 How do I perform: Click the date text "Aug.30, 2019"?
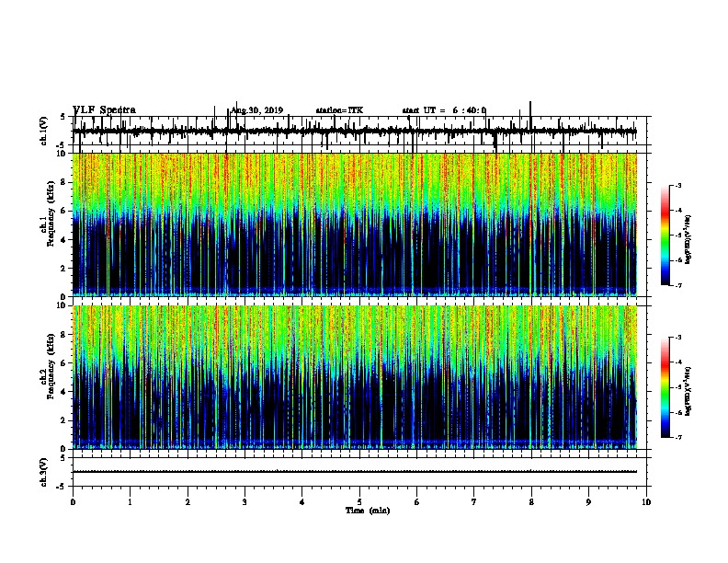(x=256, y=110)
